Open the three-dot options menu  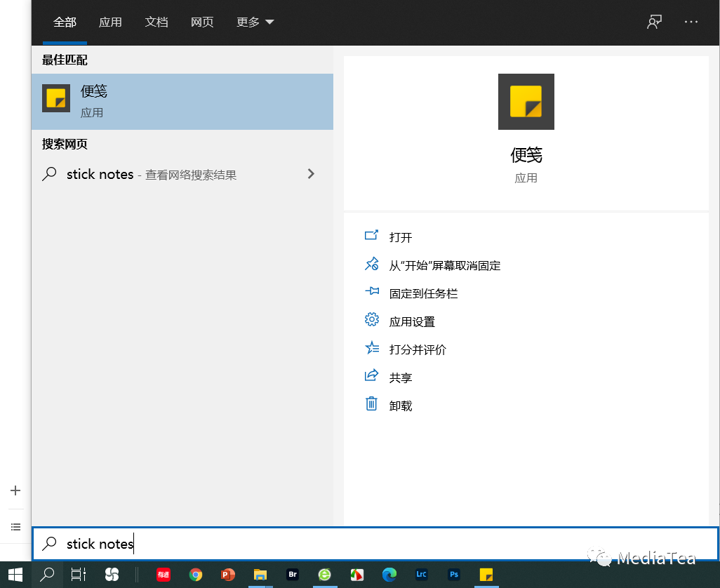(691, 22)
